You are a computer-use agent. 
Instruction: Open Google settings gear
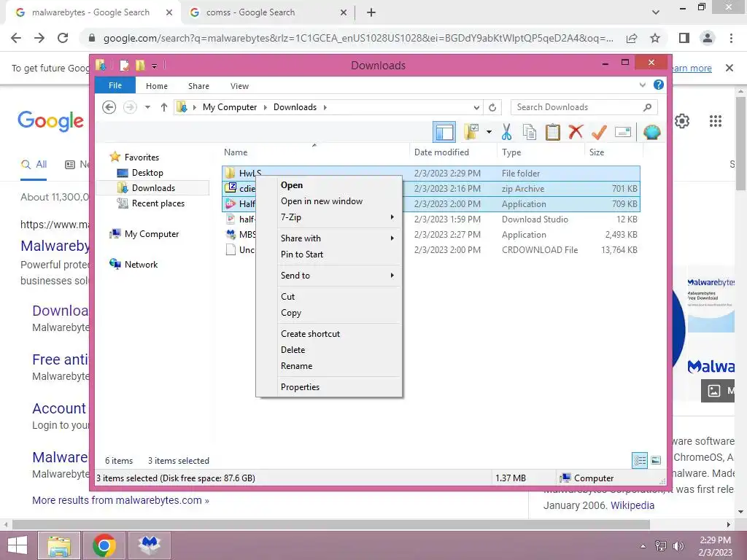pos(682,121)
